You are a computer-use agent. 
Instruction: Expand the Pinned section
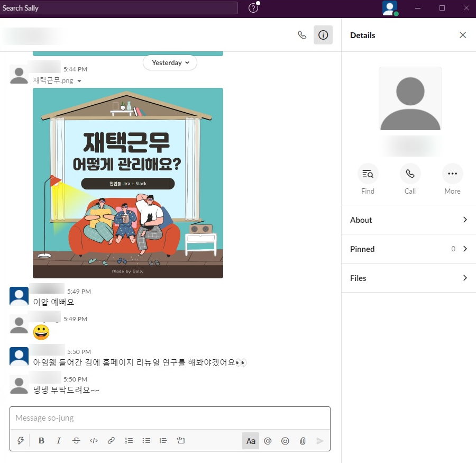(x=409, y=249)
